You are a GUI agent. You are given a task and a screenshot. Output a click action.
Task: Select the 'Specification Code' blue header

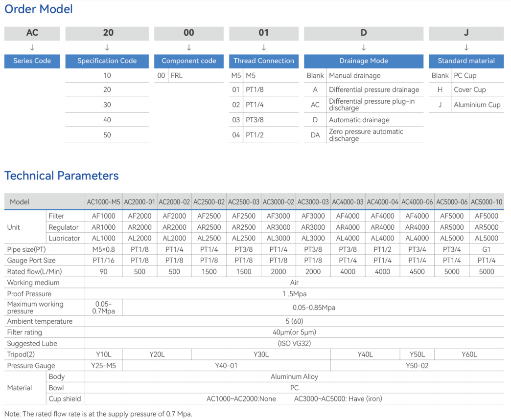(107, 61)
